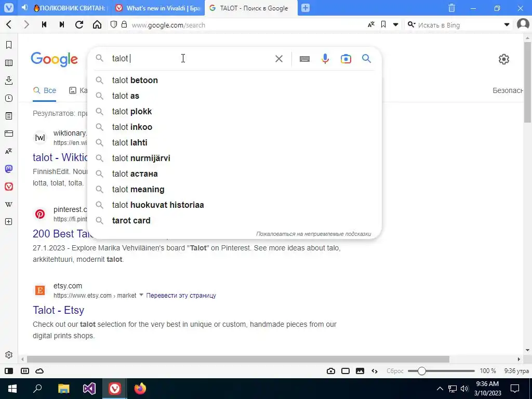532x399 pixels.
Task: Open Bing search engine dropdown arrow
Action: (x=507, y=24)
